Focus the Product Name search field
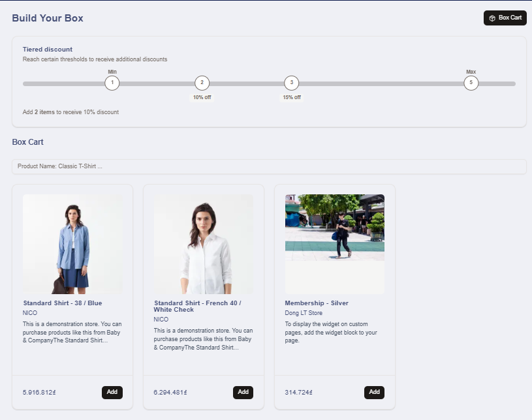Image resolution: width=532 pixels, height=420 pixels. [x=268, y=167]
